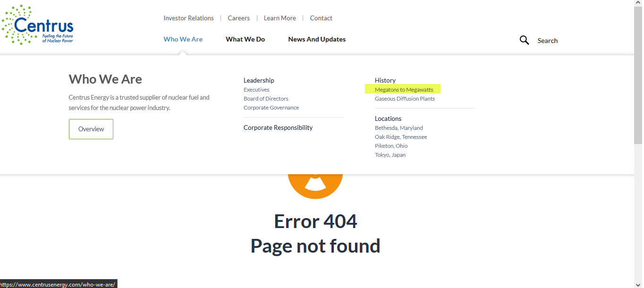Click the scrollbar down arrow
This screenshot has width=644, height=288.
pos(638,284)
